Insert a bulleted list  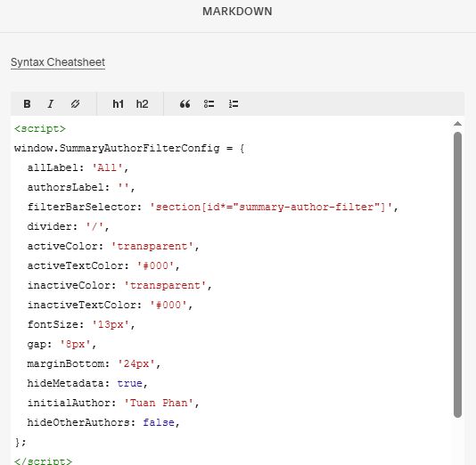(209, 104)
